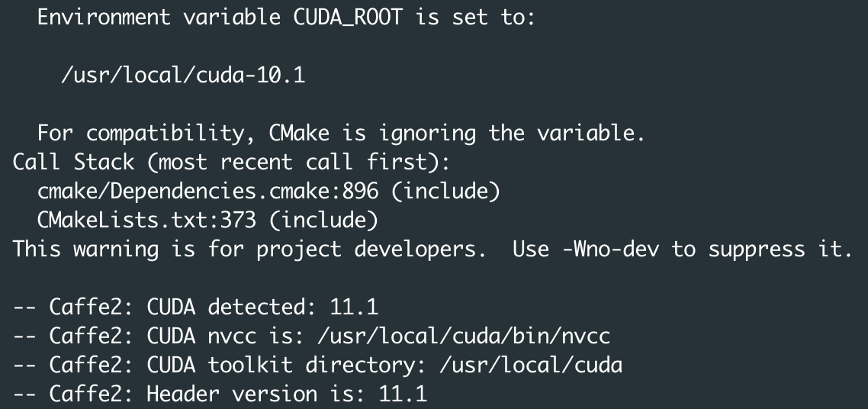Viewport: 868px width, 409px height.
Task: Click 'Caffe2' on the Header version line
Action: point(85,395)
